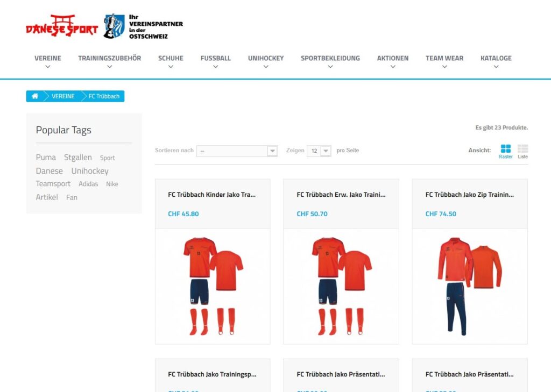
Task: Open FC Trübbach Erw. Jako product title
Action: point(341,195)
